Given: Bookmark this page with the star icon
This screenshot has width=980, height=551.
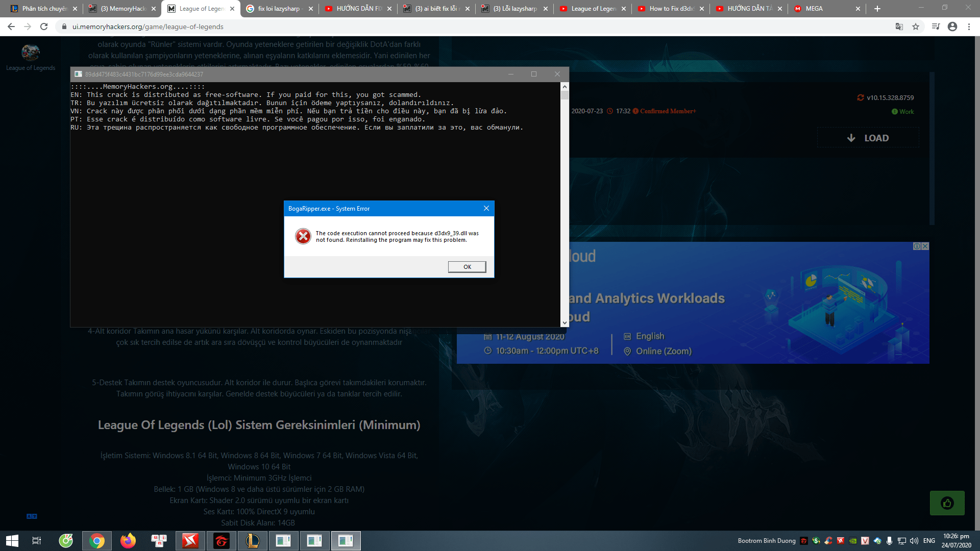Looking at the screenshot, I should coord(916,27).
